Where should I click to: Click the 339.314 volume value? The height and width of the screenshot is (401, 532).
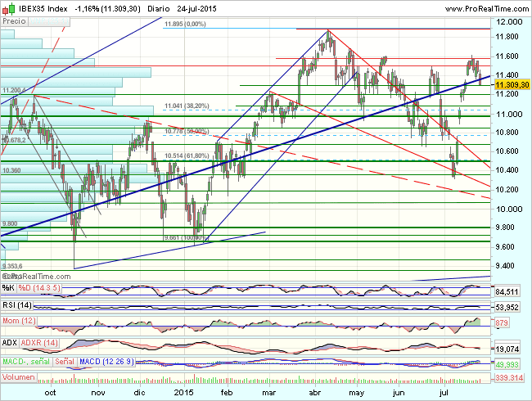(x=509, y=377)
